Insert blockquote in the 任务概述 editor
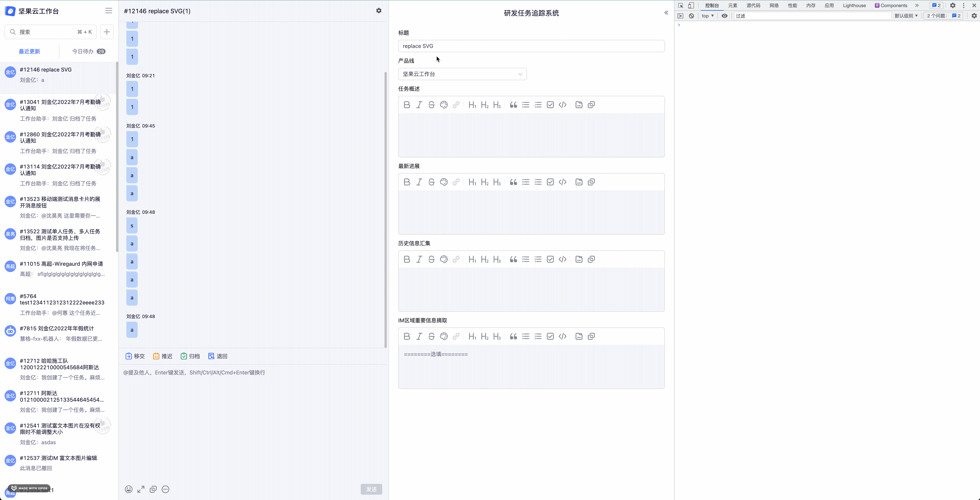Viewport: 980px width, 500px height. point(513,105)
